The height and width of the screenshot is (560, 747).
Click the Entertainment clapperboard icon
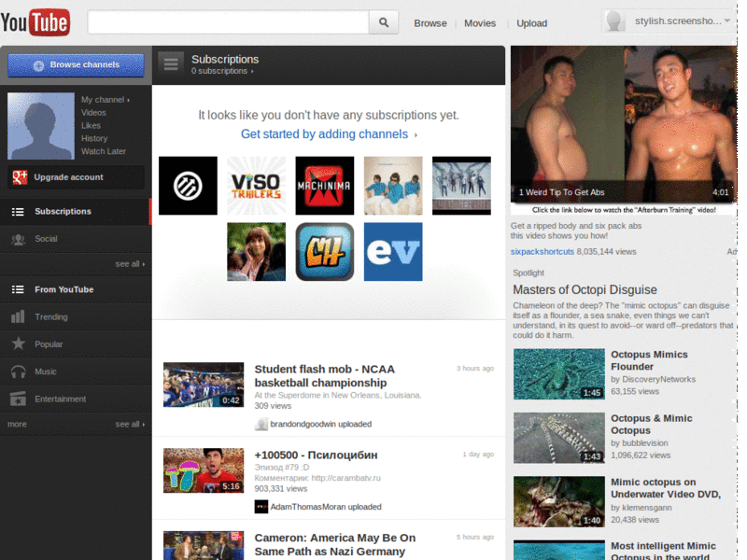pyautogui.click(x=18, y=399)
